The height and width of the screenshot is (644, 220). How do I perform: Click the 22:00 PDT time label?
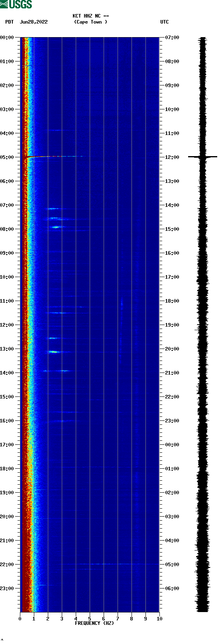click(x=7, y=565)
